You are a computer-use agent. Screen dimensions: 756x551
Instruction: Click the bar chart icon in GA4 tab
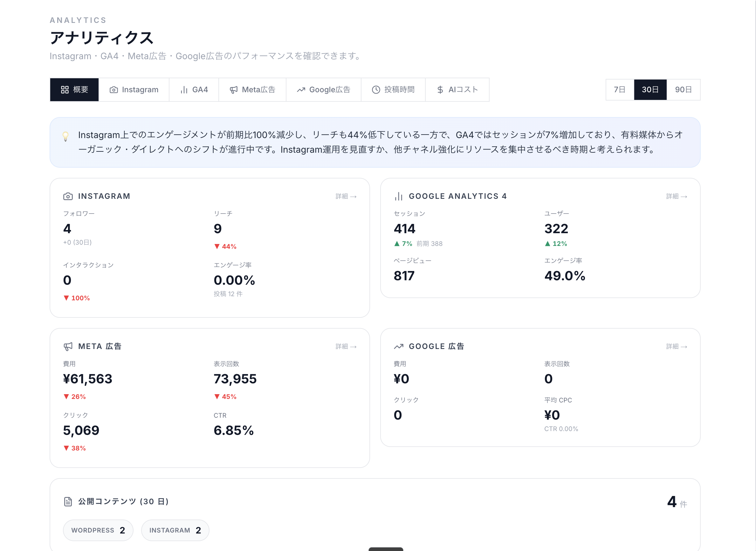coord(184,90)
